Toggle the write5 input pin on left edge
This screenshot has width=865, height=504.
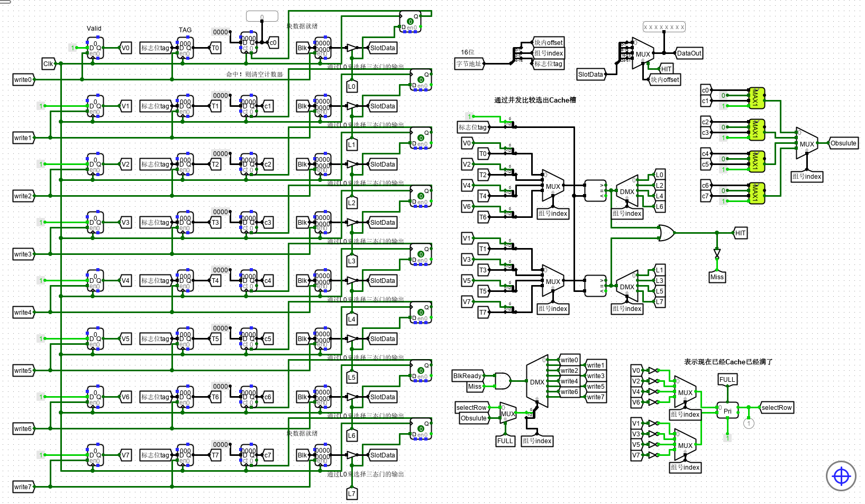(x=23, y=371)
